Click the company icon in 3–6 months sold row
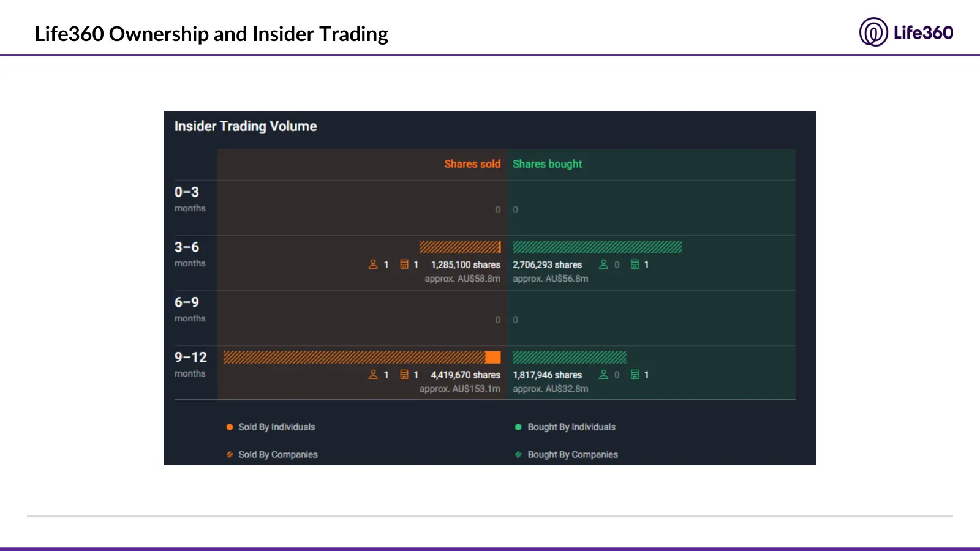The image size is (980, 551). 404,264
